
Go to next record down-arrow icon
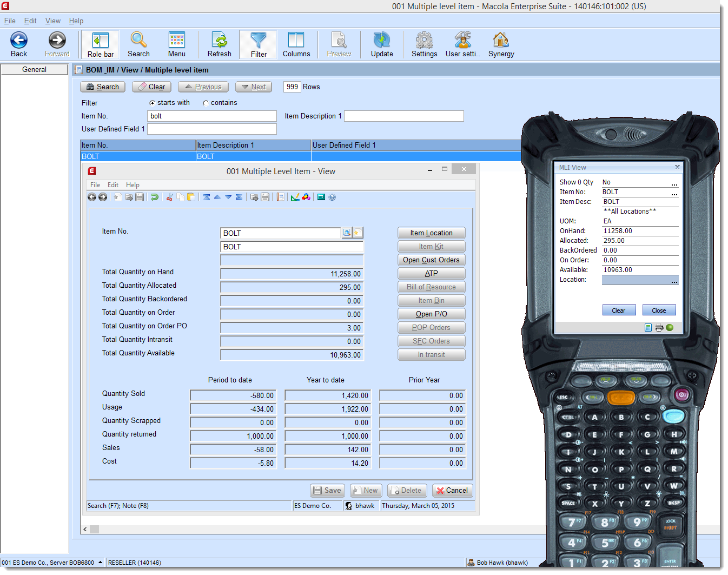(x=228, y=197)
